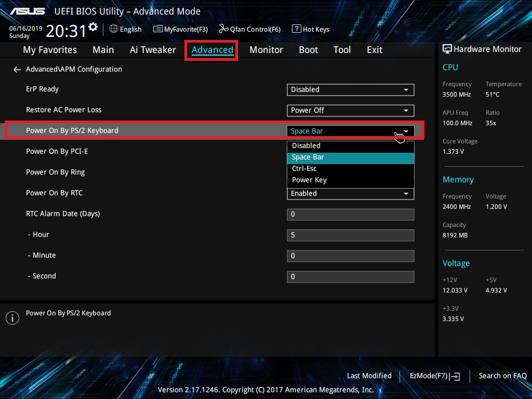Open the Power On By RTC dropdown
Screen dimensions: 532x399
tap(350, 193)
